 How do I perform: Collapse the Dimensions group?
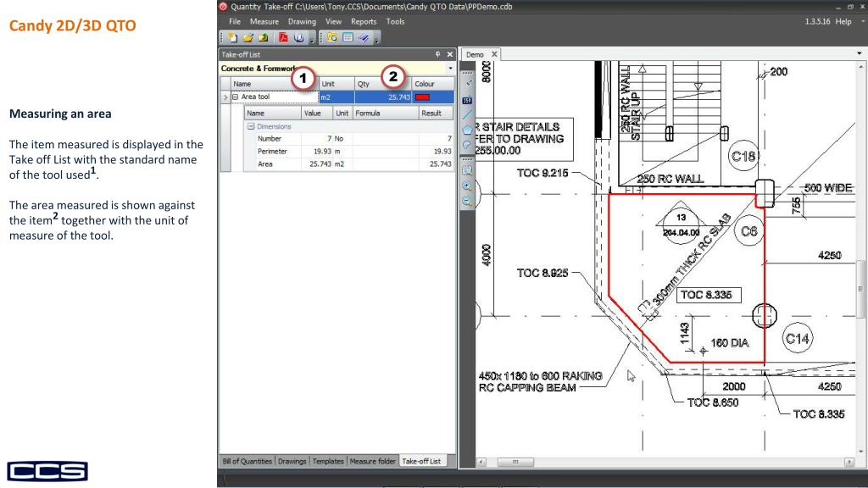pyautogui.click(x=251, y=127)
